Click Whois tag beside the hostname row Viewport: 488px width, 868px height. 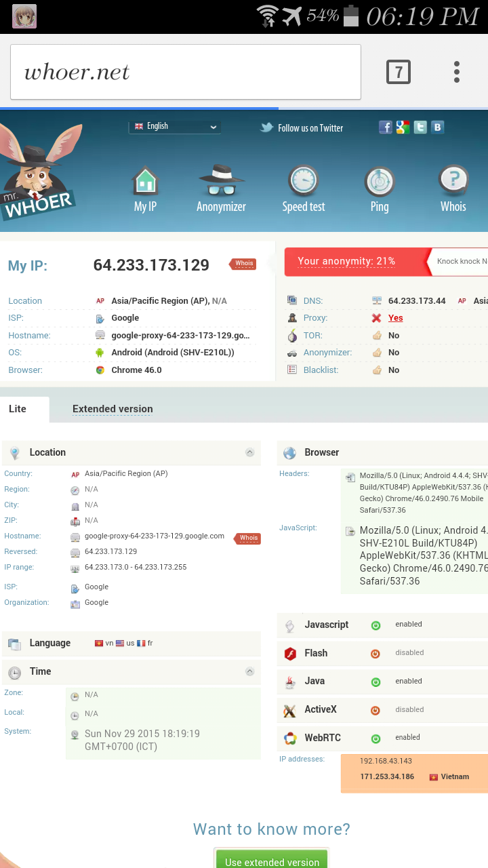[247, 538]
